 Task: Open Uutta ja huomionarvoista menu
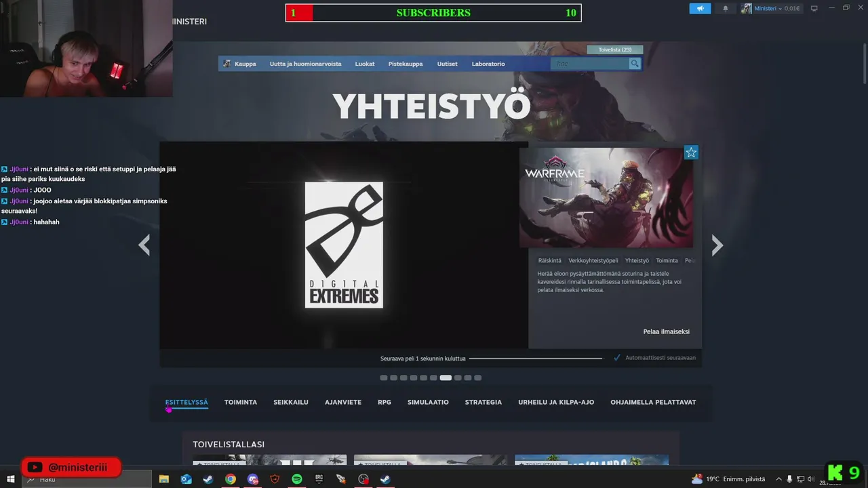[x=305, y=64]
